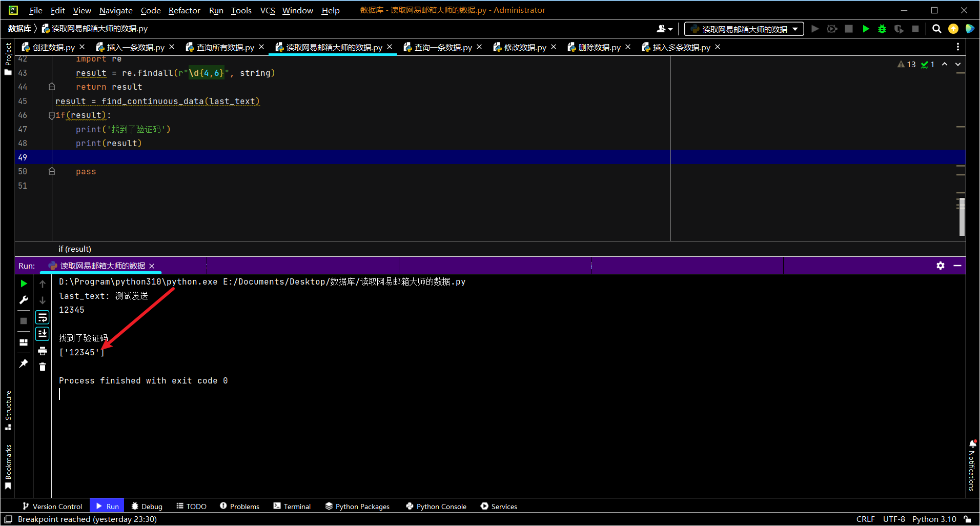Go to the next highlighted error arrow

(x=958, y=64)
